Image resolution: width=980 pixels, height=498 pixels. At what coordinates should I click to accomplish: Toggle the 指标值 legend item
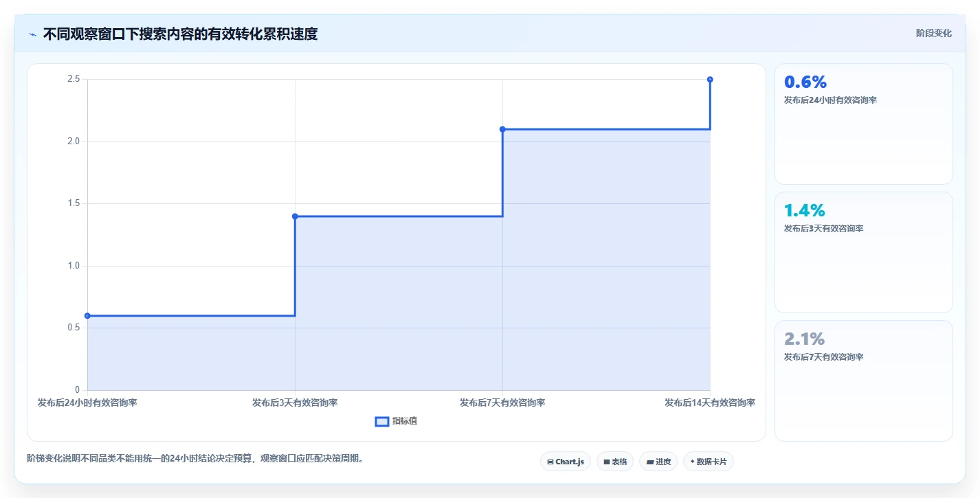[396, 421]
